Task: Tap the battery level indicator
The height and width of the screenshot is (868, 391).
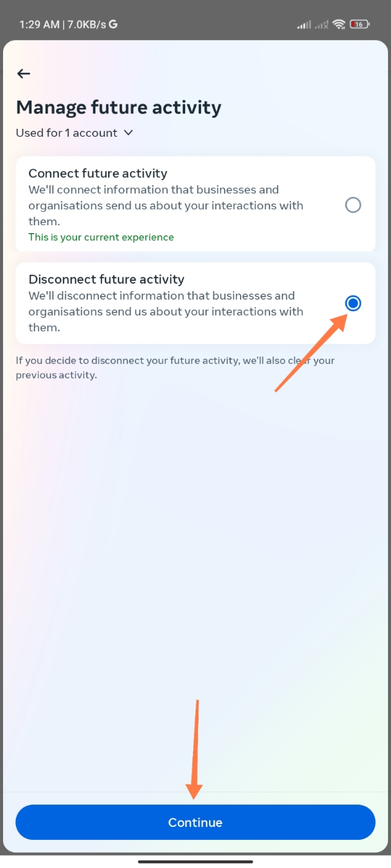Action: coord(359,24)
